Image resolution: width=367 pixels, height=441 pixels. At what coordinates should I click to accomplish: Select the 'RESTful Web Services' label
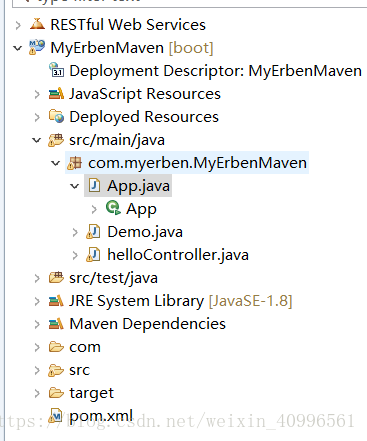128,25
